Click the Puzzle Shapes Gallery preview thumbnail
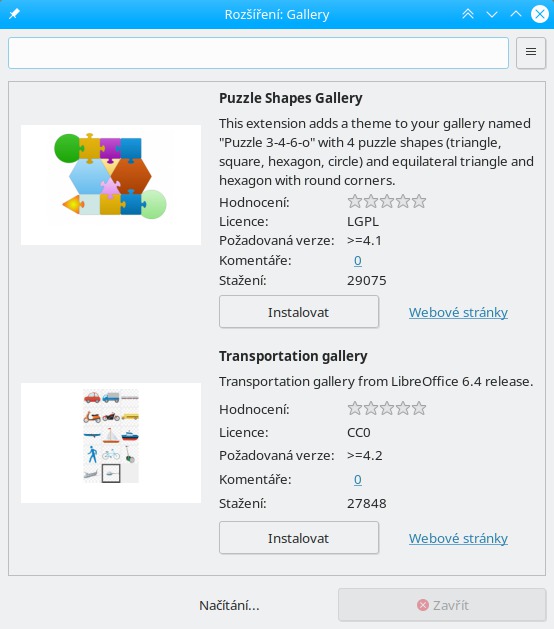 pyautogui.click(x=111, y=185)
